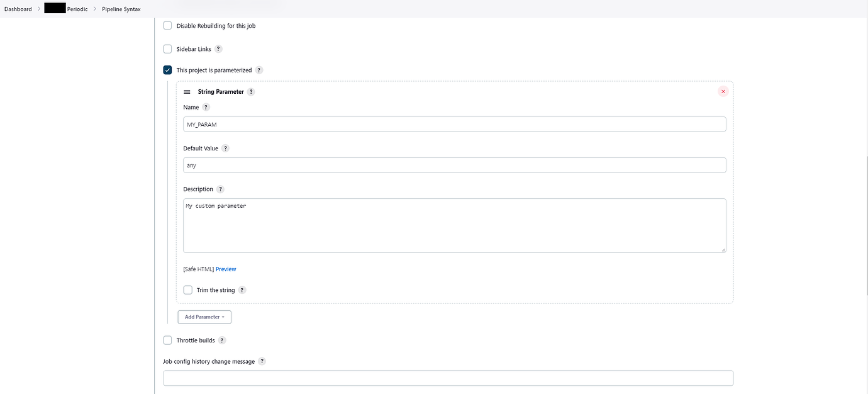This screenshot has height=394, width=868.
Task: Click the String Parameter help icon
Action: coord(251,92)
